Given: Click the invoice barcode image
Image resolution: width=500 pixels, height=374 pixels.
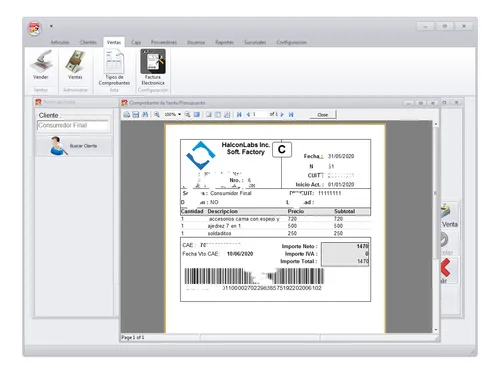Looking at the screenshot, I should click(254, 276).
